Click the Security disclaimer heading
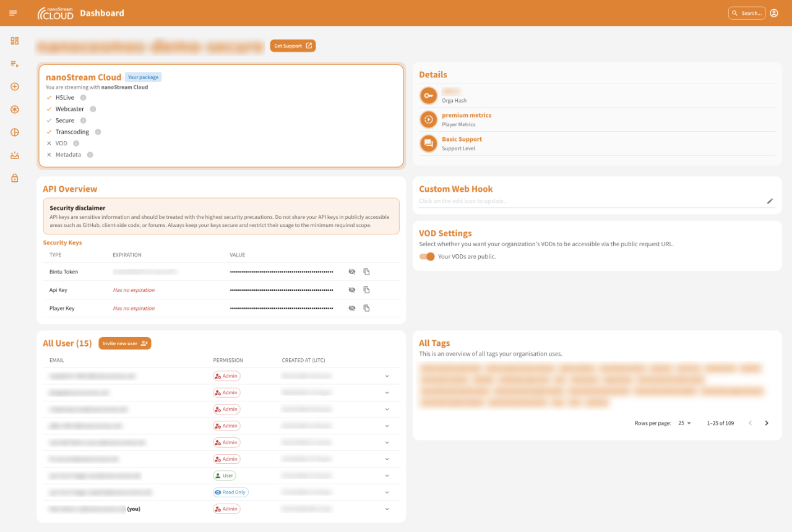 [77, 208]
